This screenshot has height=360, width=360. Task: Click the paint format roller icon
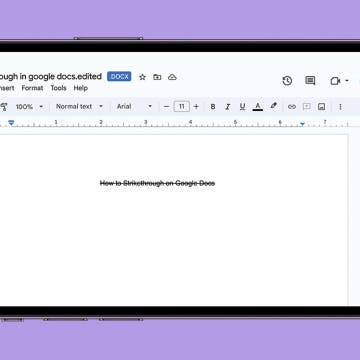[x=4, y=107]
